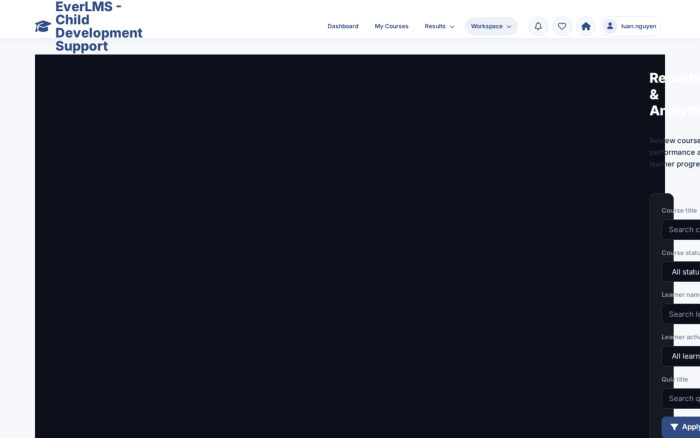Open the tuan.nguyen account name
The height and width of the screenshot is (438, 700).
tap(638, 26)
